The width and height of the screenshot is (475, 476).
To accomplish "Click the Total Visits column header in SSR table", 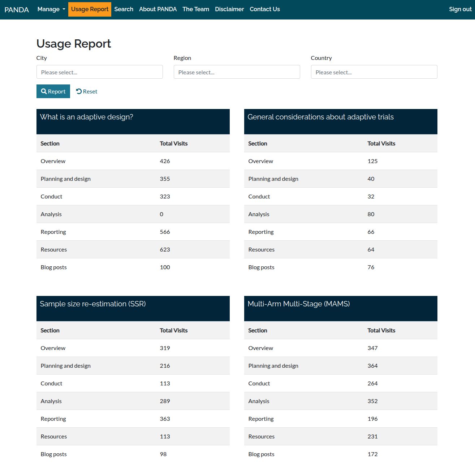I will pos(173,330).
